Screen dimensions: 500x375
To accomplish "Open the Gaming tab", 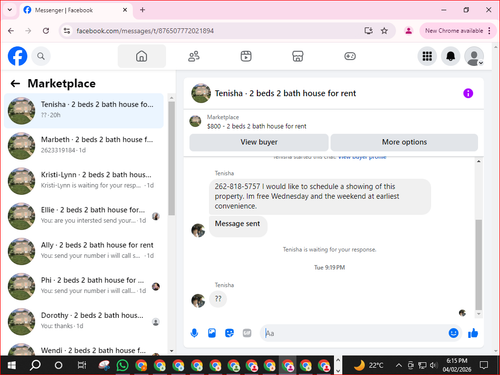I will 350,56.
